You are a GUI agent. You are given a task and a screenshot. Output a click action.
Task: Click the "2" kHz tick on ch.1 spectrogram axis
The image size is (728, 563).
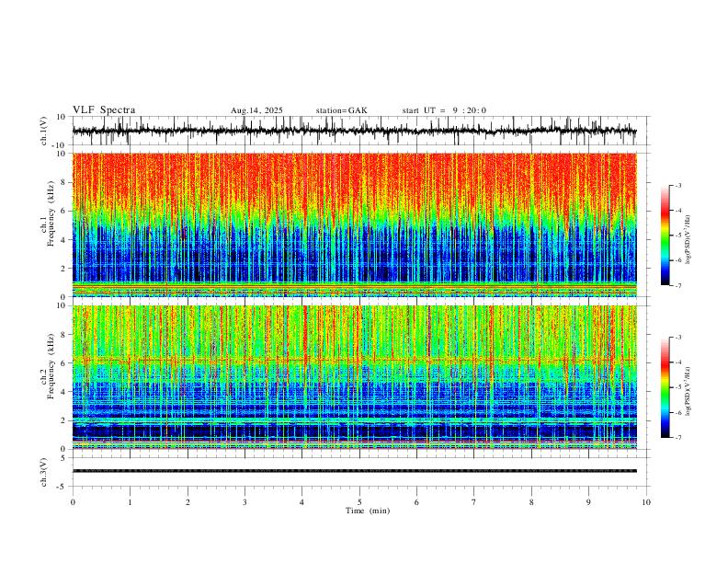point(63,269)
